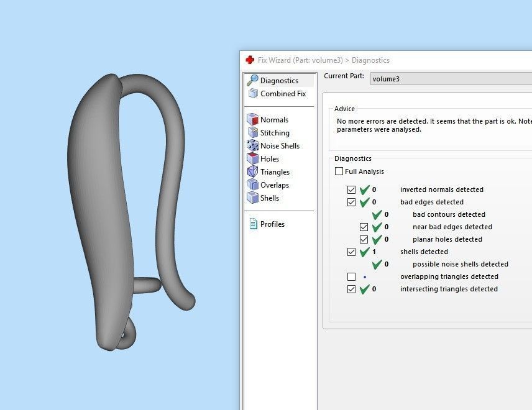Click the Overlaps cube icon
This screenshot has width=532, height=410.
click(x=252, y=184)
